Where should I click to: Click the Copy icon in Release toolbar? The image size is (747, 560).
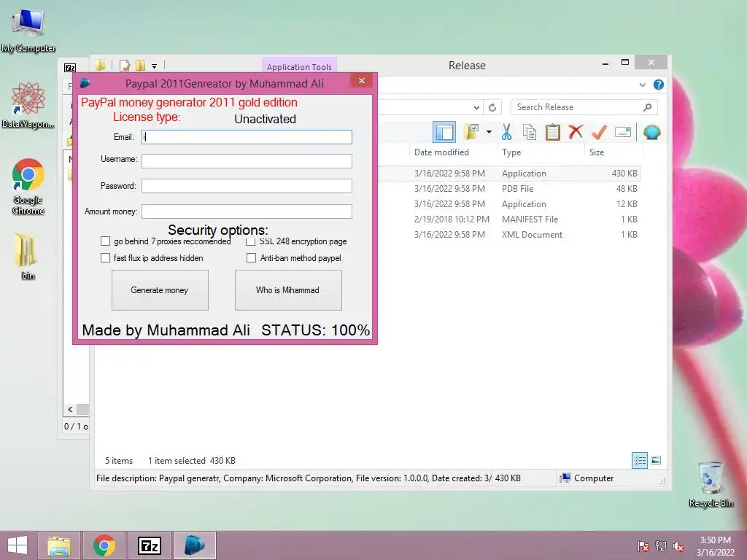(530, 132)
